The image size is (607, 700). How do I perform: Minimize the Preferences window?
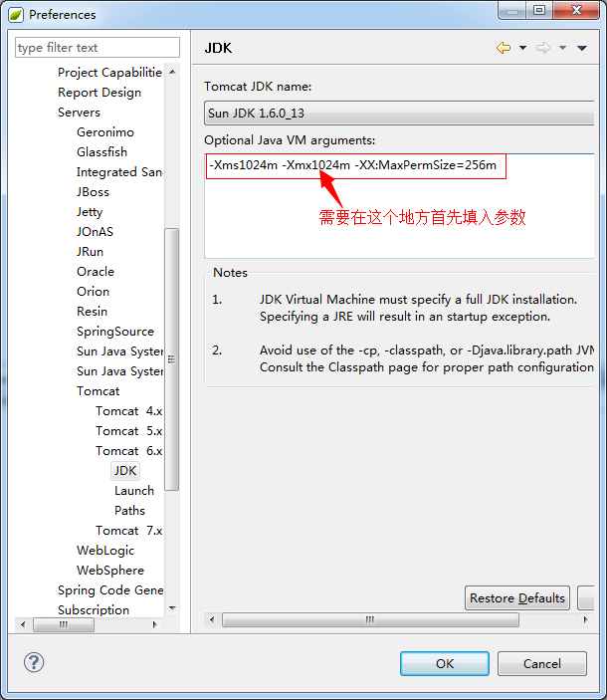(x=512, y=11)
